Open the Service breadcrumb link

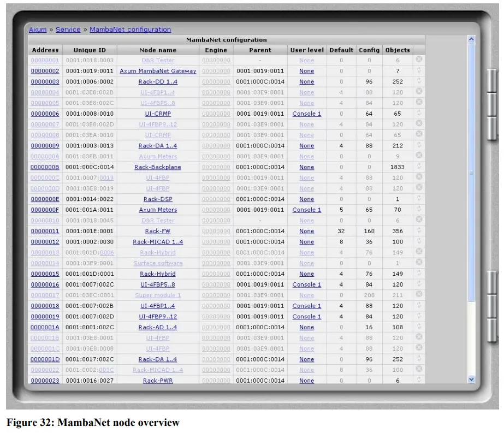[x=68, y=29]
